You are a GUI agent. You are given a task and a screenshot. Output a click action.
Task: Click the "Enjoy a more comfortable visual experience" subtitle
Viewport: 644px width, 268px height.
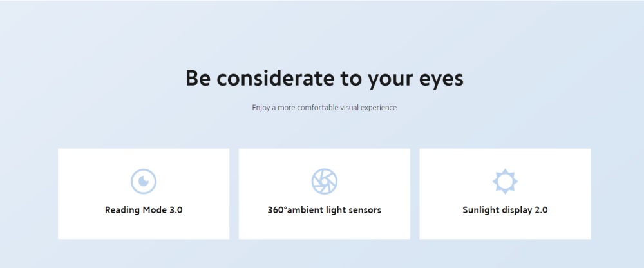[x=324, y=108]
